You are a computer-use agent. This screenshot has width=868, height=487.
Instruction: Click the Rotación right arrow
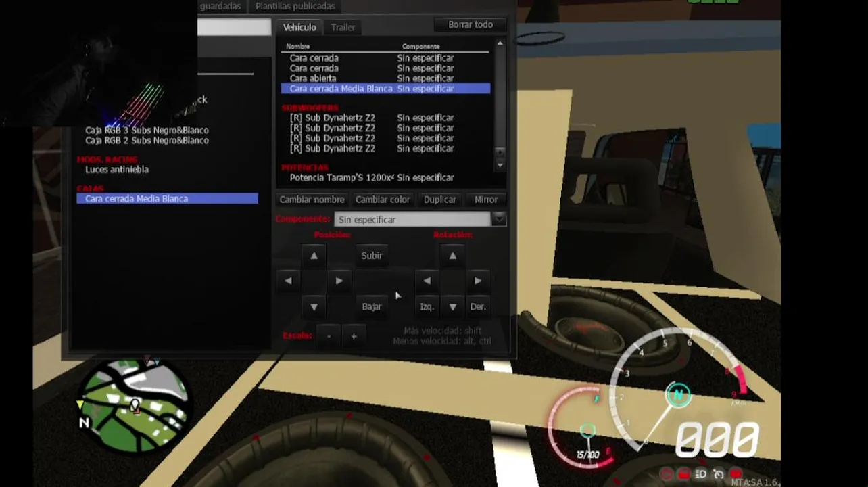click(x=478, y=281)
